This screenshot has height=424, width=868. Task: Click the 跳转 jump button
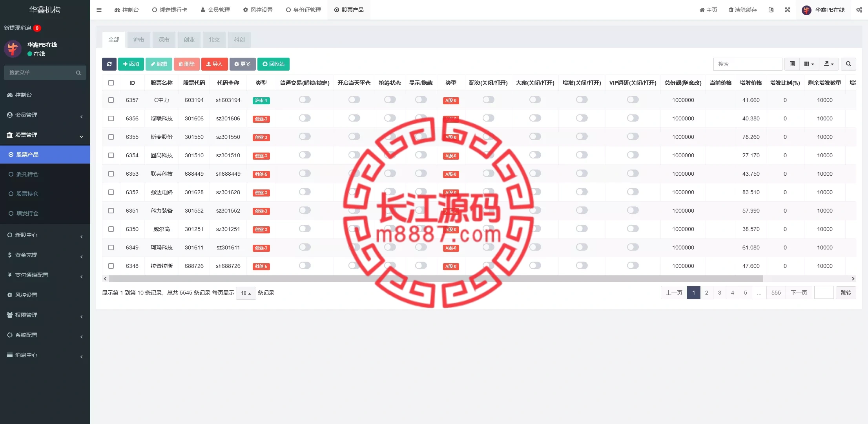846,293
